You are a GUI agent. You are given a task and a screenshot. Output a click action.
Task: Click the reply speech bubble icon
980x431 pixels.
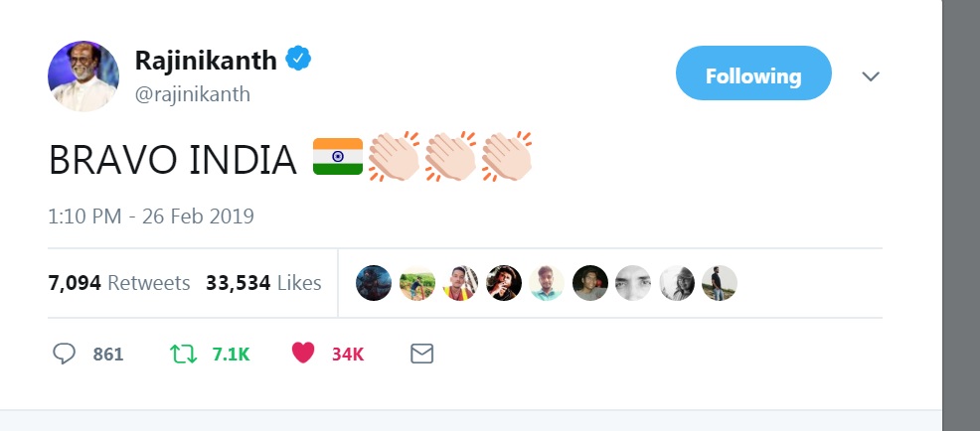tap(65, 354)
